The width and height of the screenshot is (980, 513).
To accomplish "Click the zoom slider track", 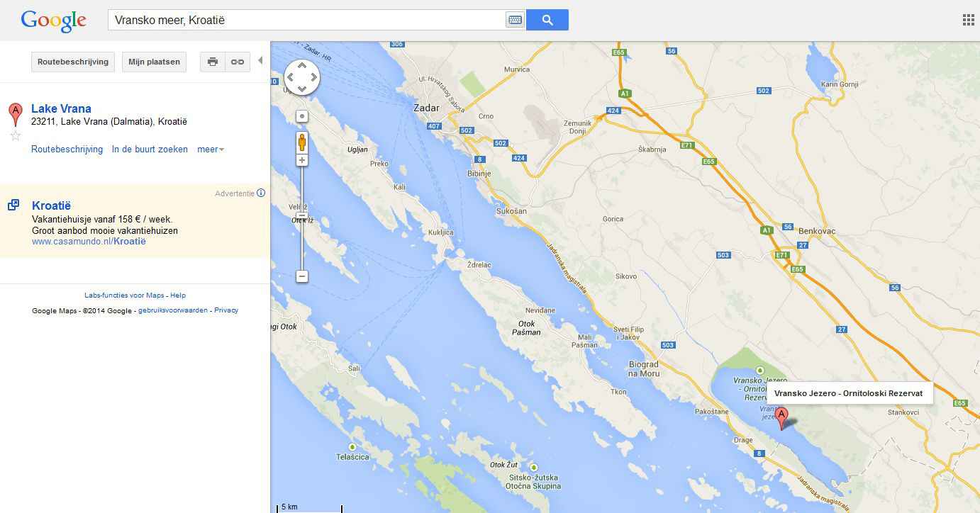I will tap(302, 218).
